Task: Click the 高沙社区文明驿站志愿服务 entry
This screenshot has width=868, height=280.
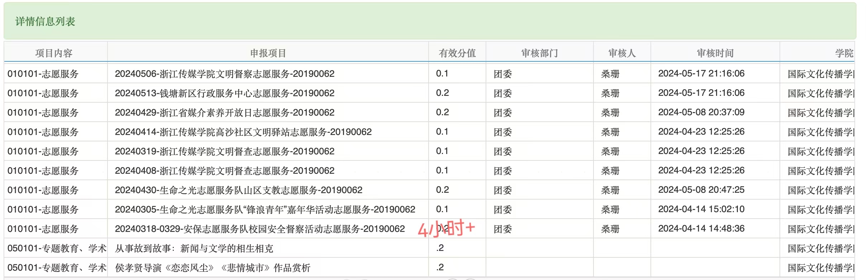Action: coord(243,132)
